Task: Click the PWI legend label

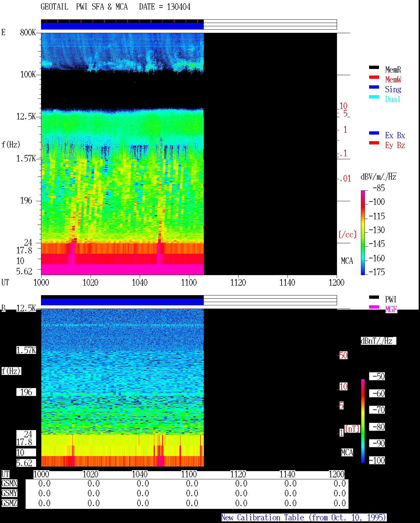Action: 391,299
